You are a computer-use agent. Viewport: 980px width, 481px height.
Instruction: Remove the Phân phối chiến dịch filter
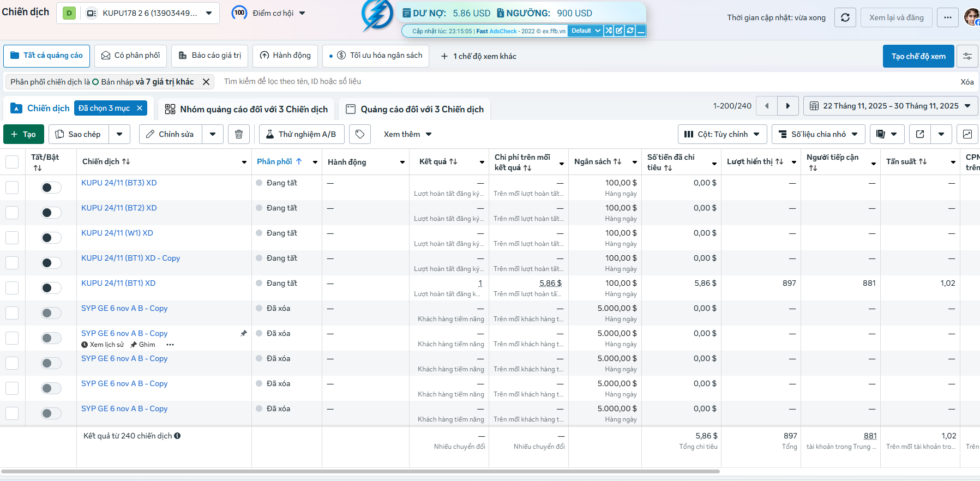tap(206, 82)
